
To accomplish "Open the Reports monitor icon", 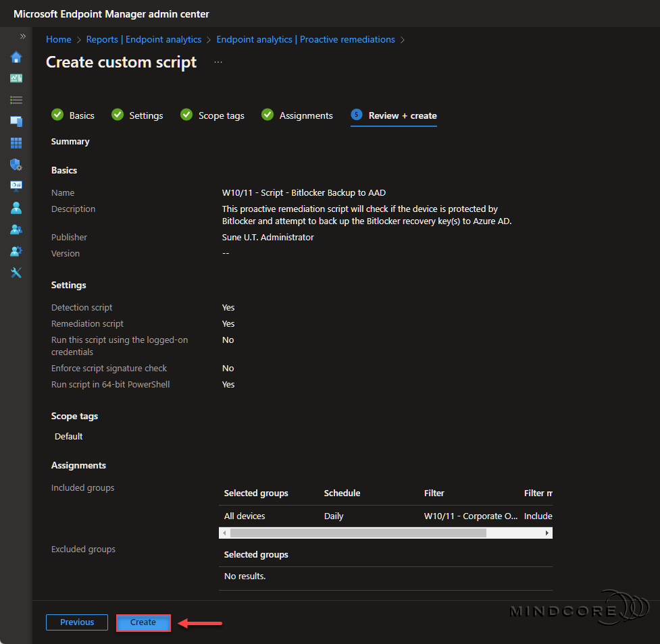I will coord(16,186).
